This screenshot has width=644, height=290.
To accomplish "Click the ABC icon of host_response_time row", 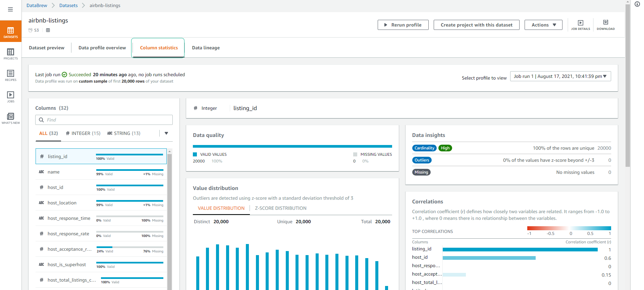I will 42,218.
